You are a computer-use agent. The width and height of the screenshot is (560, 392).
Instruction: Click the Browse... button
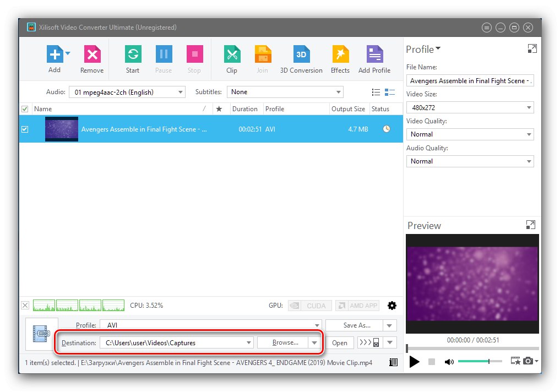(283, 343)
